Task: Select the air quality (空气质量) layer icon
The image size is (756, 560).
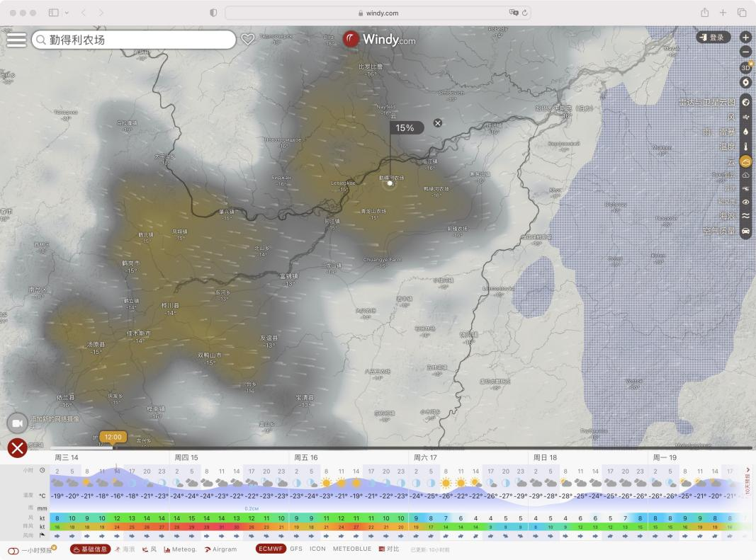Action: click(x=745, y=231)
